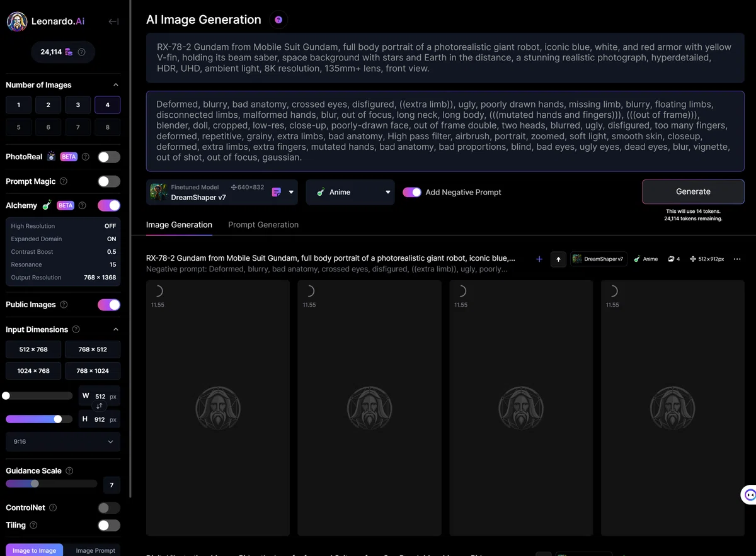Click the negative prompt text area
This screenshot has height=556, width=756.
[x=445, y=131]
